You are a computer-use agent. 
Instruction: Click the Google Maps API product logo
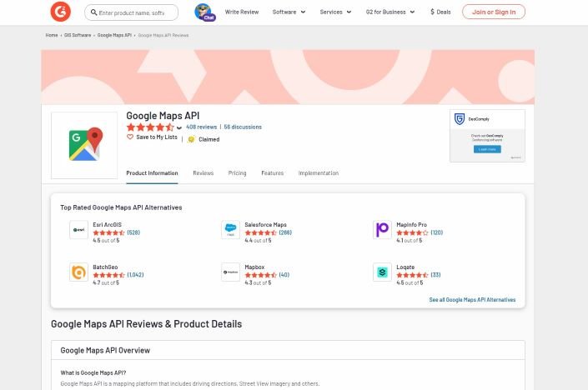pos(84,145)
